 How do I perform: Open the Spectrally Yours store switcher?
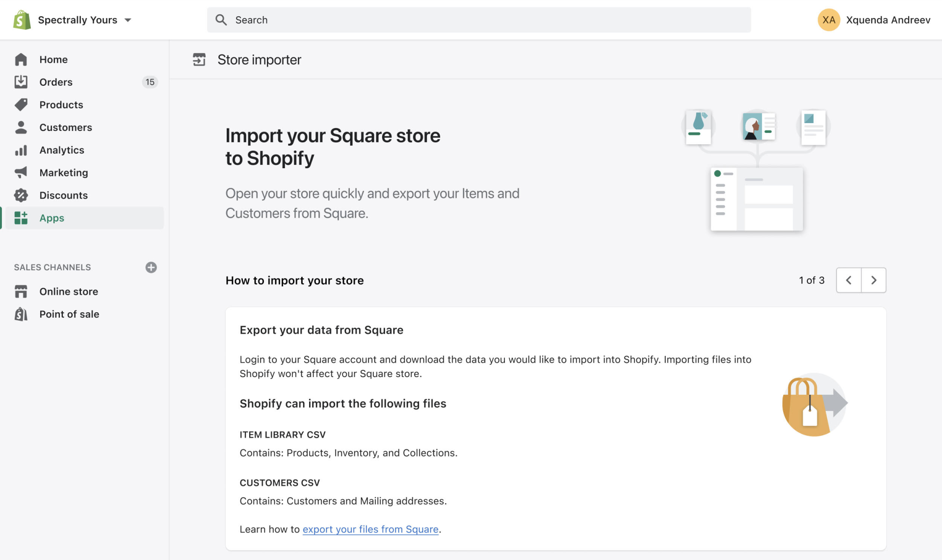[x=74, y=20]
